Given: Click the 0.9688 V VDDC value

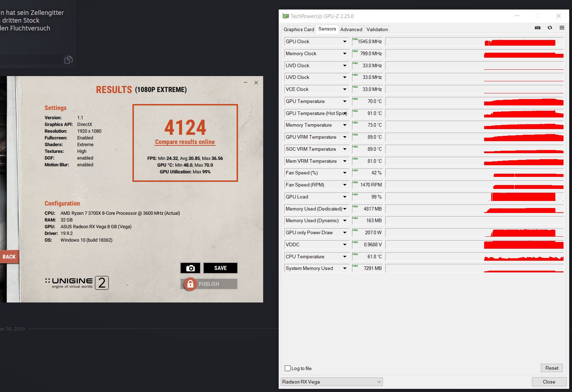Looking at the screenshot, I should 373,244.
